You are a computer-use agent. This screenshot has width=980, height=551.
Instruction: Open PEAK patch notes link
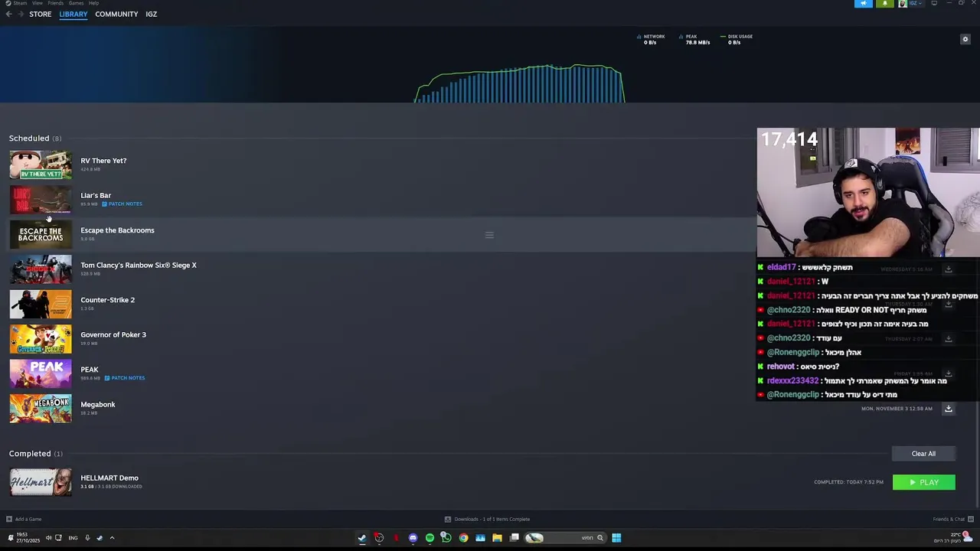pos(125,378)
